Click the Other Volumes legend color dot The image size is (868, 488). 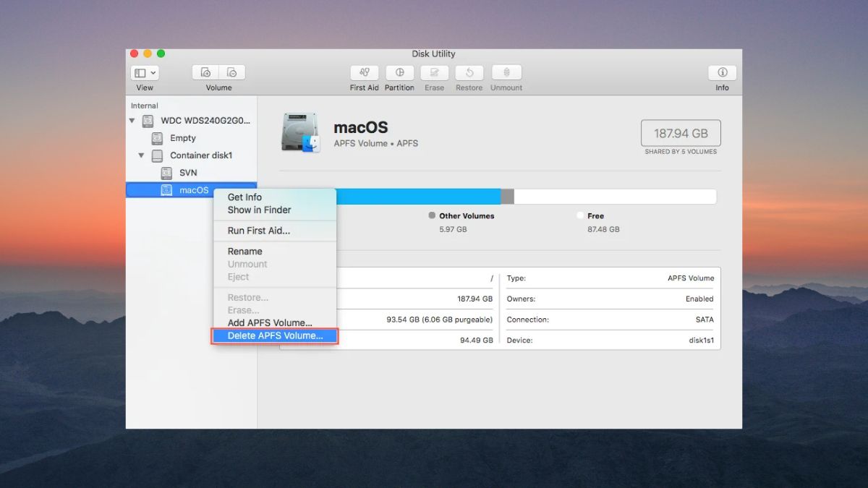pyautogui.click(x=430, y=215)
